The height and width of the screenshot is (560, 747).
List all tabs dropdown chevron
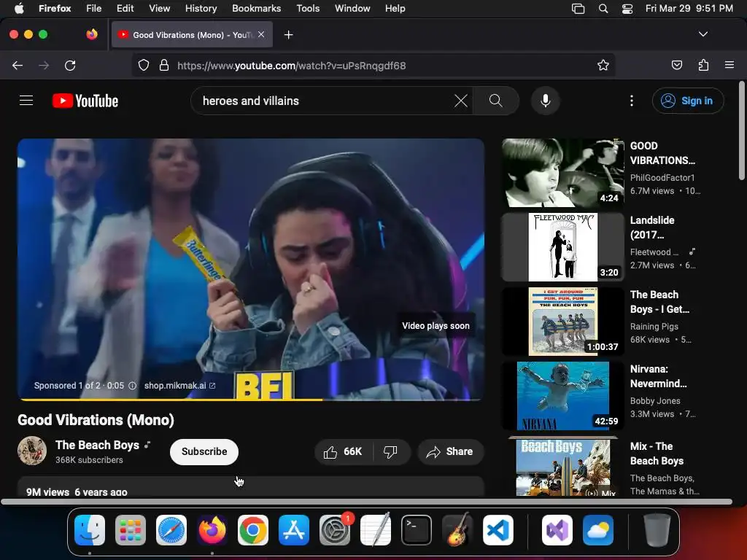(x=703, y=34)
